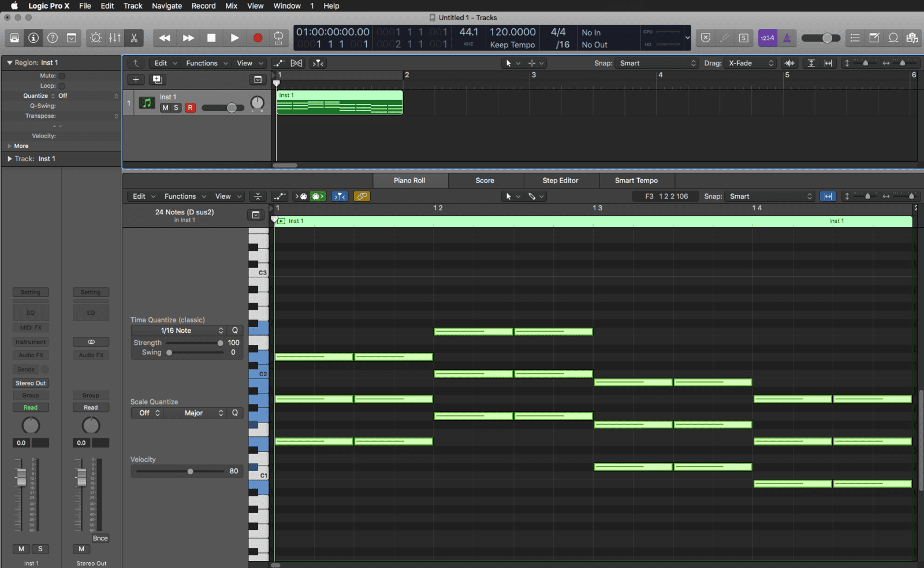Click the Bnce button on Stereo Out

[x=100, y=538]
